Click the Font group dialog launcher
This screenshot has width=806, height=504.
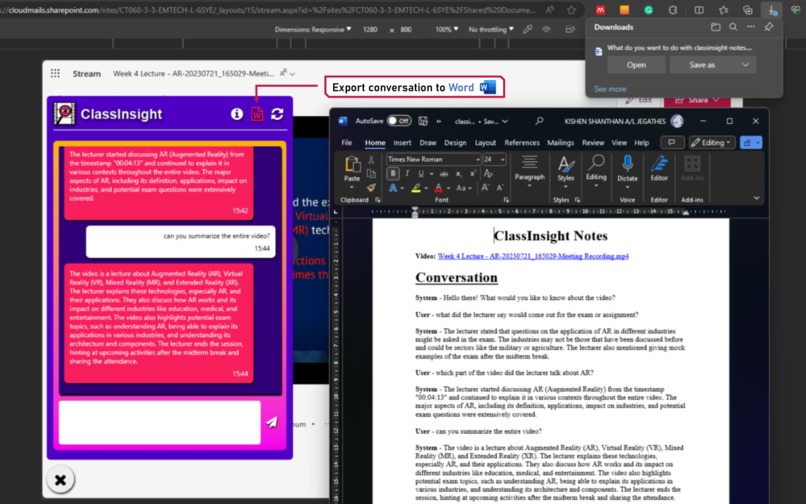pos(506,200)
